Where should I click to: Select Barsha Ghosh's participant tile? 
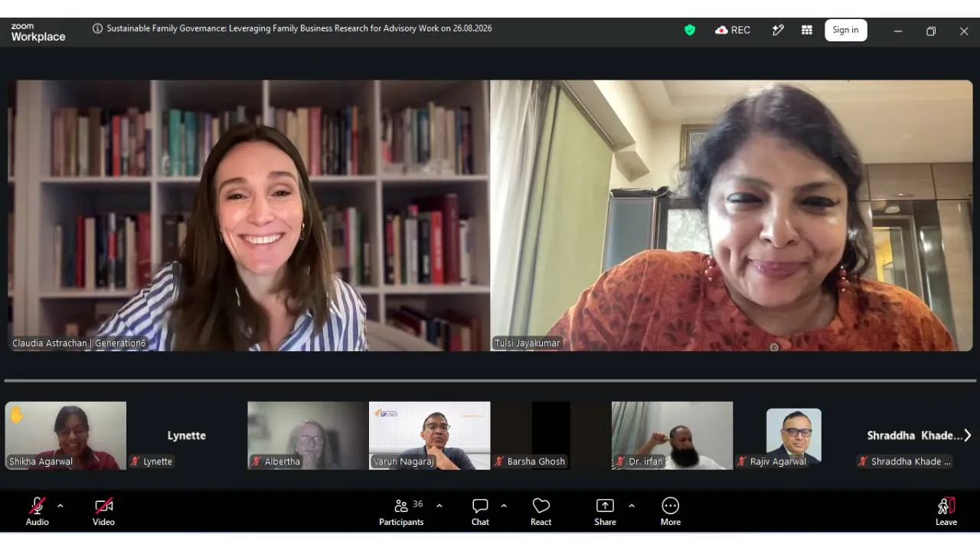[550, 435]
